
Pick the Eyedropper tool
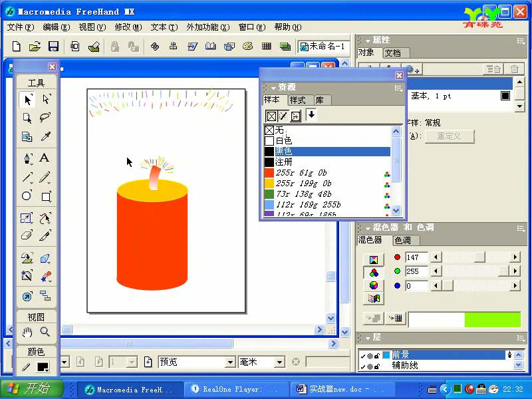pos(45,136)
